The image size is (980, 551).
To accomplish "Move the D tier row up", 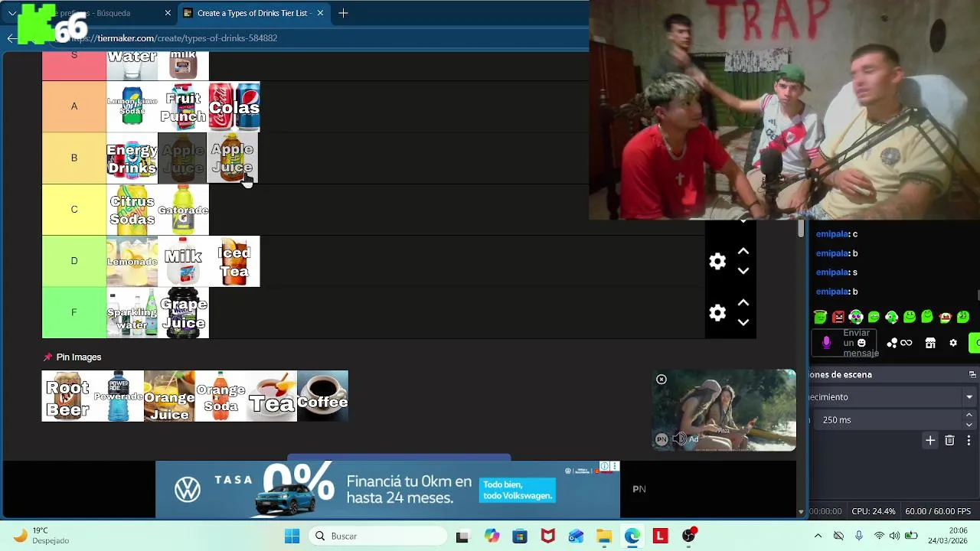I will pyautogui.click(x=743, y=252).
